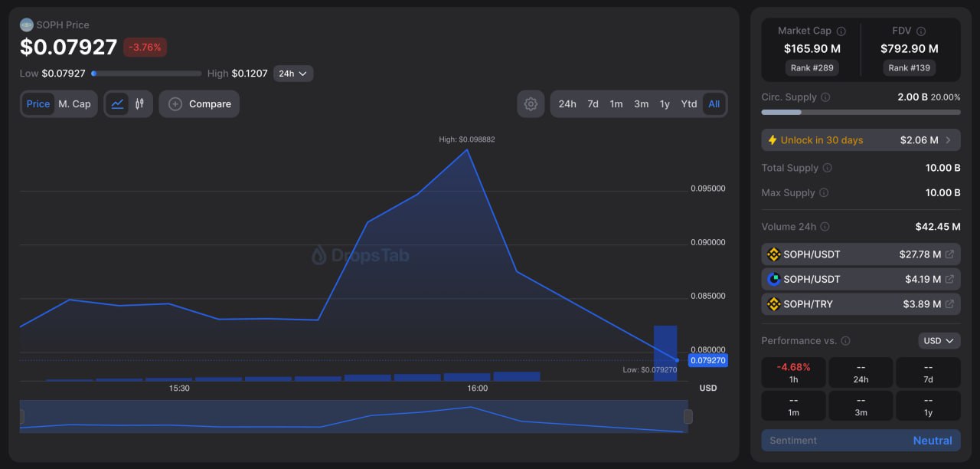Switch to line chart view
The width and height of the screenshot is (980, 469).
point(117,103)
